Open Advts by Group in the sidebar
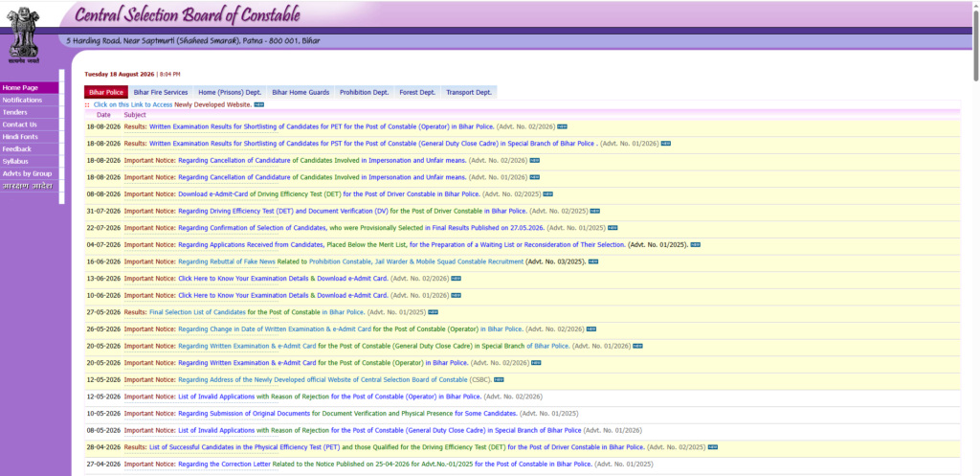Screen dimensions: 980x476 point(30,174)
